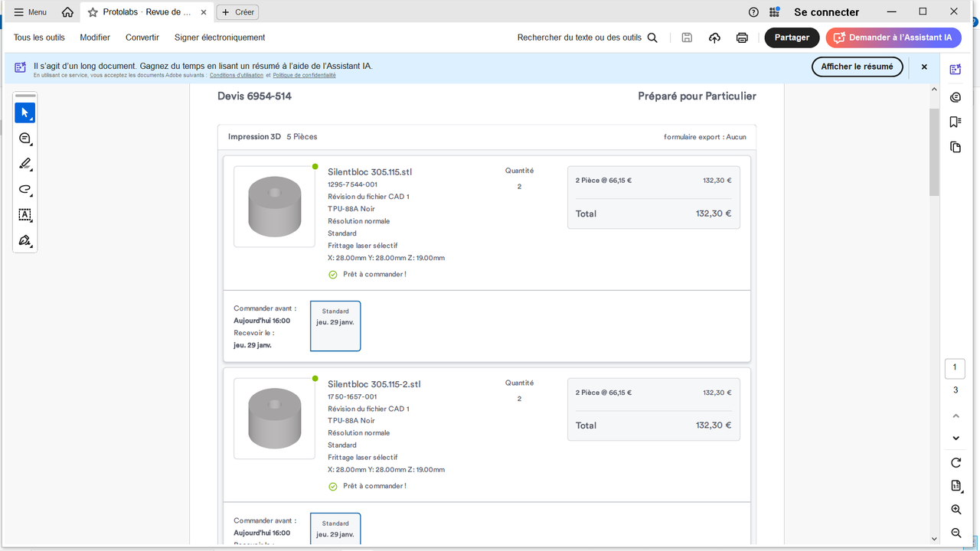Click part number 1750-1657-001
980x551 pixels.
(x=352, y=396)
